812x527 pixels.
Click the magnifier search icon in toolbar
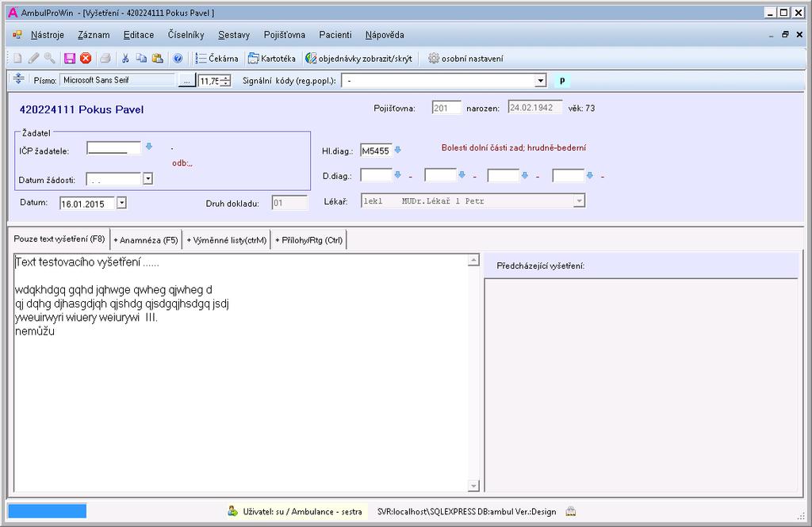[49, 59]
